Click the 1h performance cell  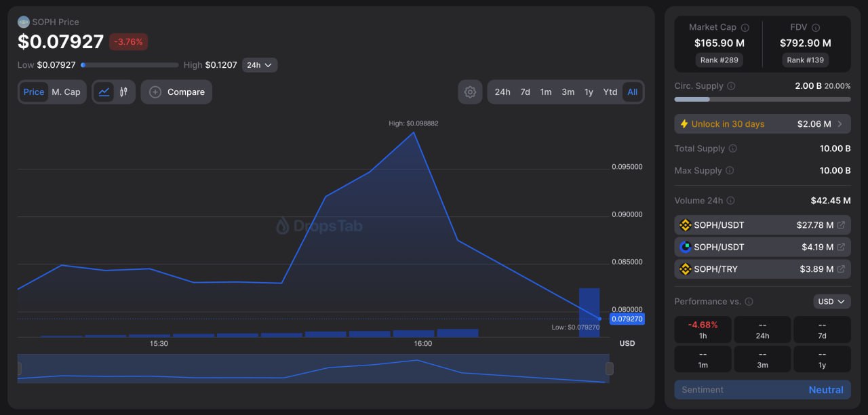(x=703, y=329)
